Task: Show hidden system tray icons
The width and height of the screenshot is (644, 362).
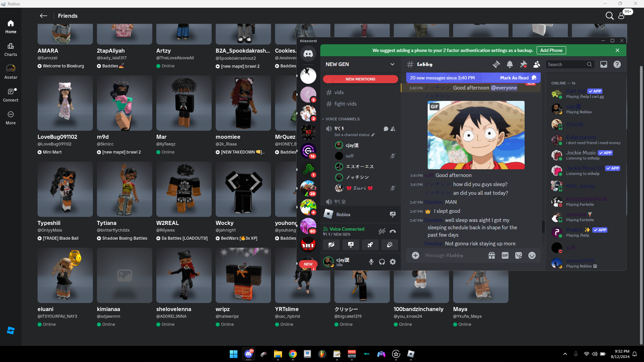Action: 565,354
